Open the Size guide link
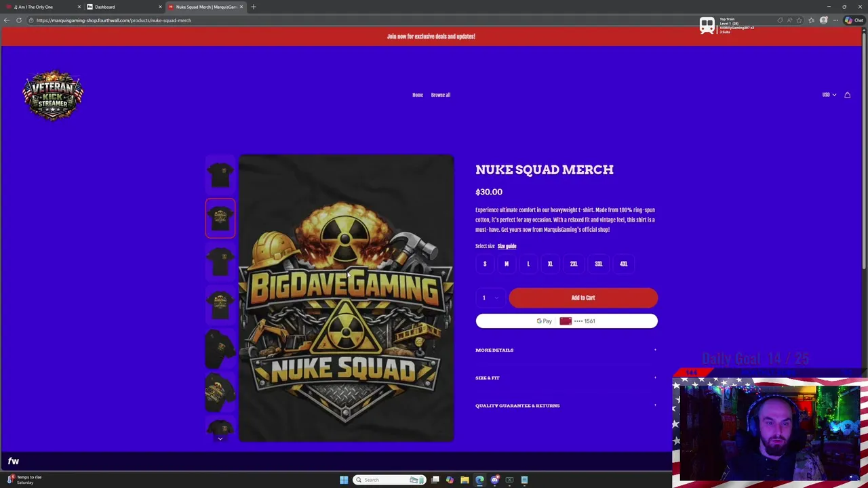Image resolution: width=868 pixels, height=488 pixels. pyautogui.click(x=507, y=246)
